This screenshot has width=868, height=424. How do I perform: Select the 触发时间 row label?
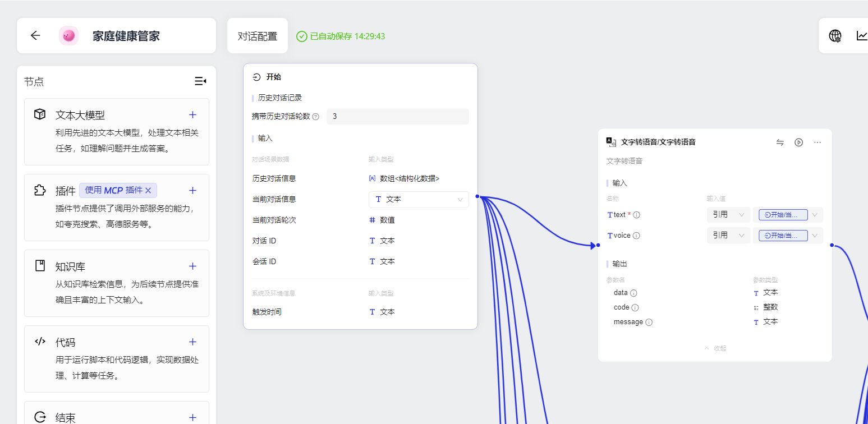pyautogui.click(x=267, y=312)
